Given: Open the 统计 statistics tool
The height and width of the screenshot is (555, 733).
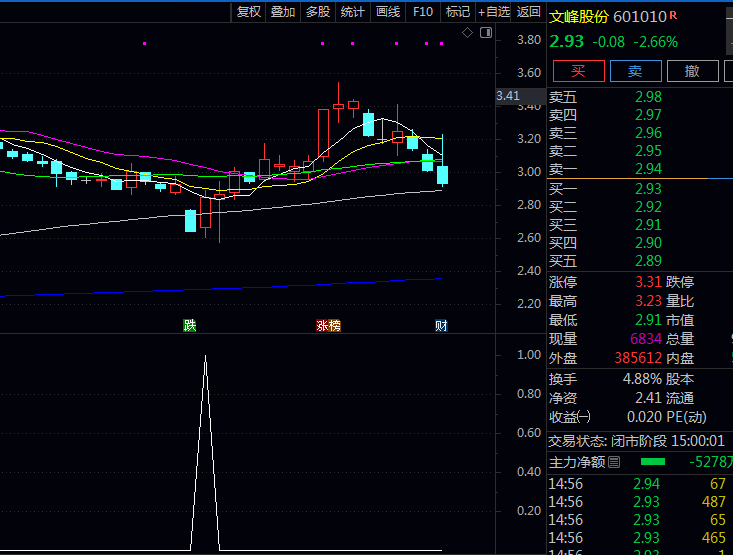Looking at the screenshot, I should coord(352,12).
